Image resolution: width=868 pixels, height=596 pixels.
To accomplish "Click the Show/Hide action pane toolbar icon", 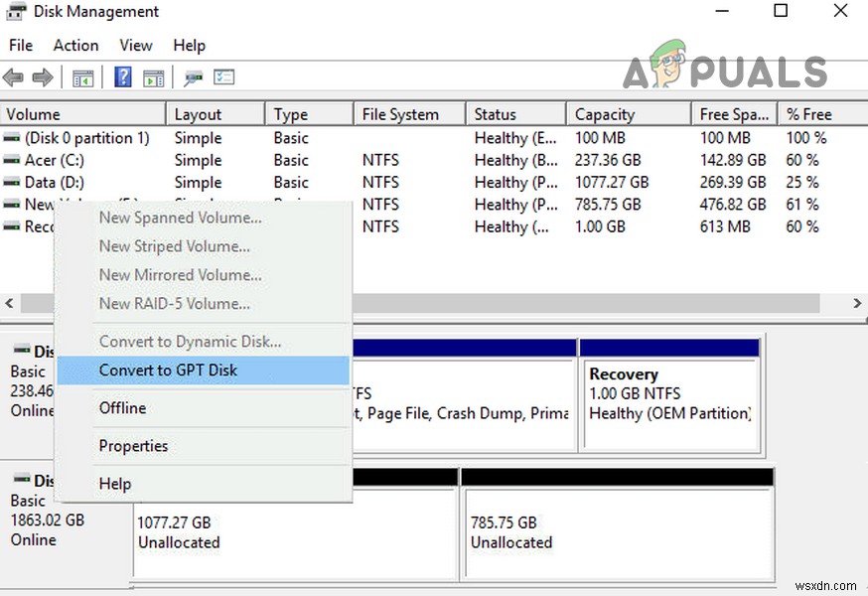I will pos(154,76).
